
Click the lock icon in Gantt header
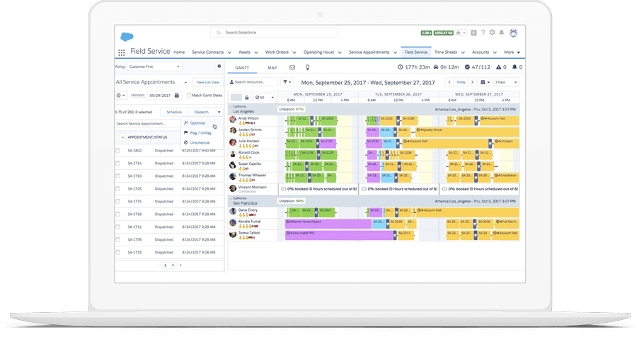[x=246, y=98]
